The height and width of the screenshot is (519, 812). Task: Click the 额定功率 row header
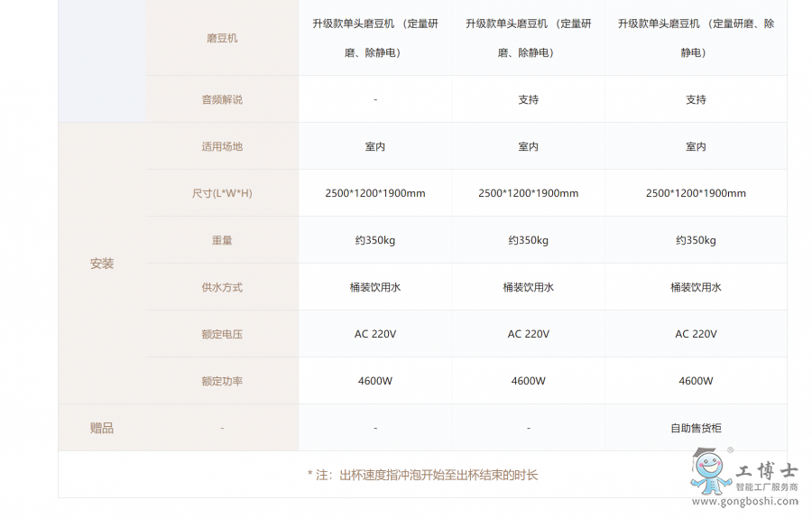click(x=222, y=381)
